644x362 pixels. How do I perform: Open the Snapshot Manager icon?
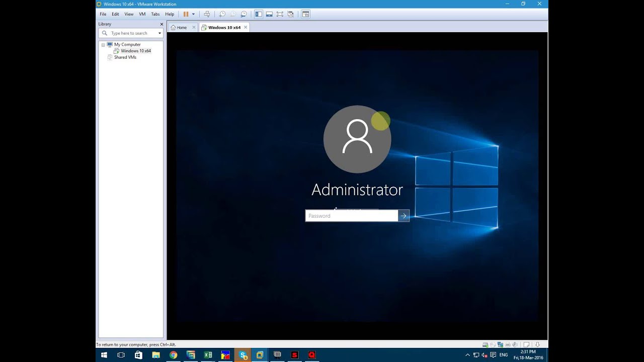[244, 14]
